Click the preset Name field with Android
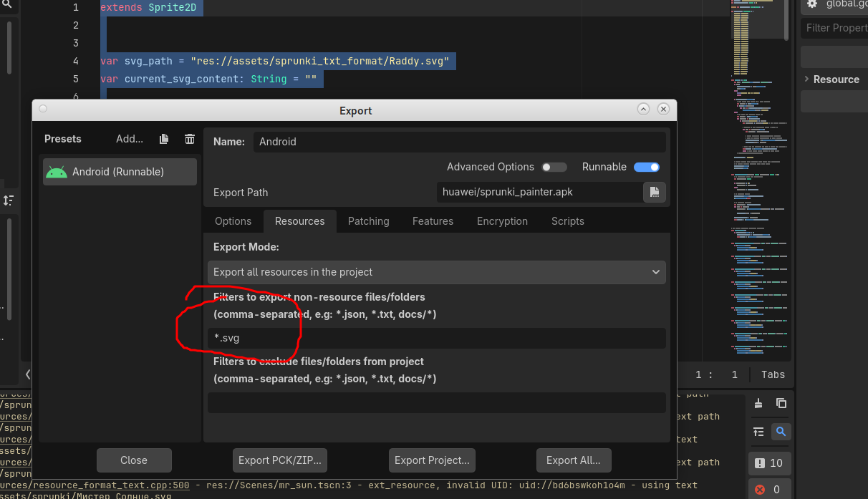Screen dimensions: 868x499 coord(459,142)
